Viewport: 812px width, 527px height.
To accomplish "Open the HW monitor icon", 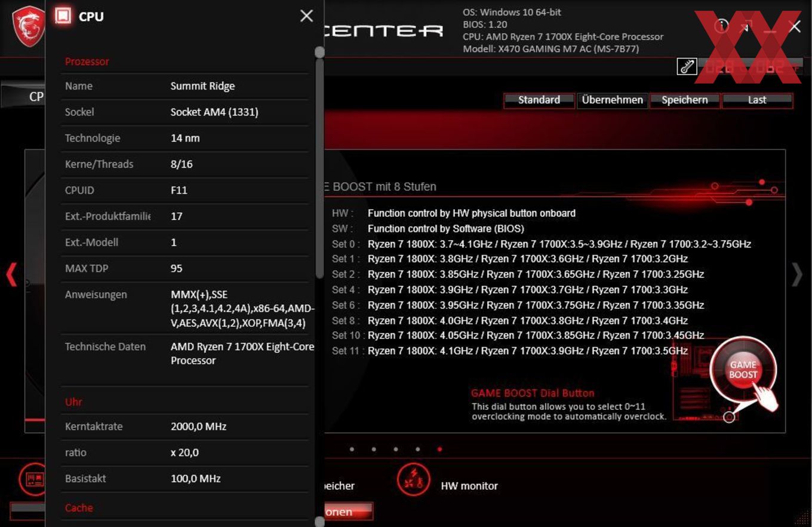I will [x=413, y=479].
